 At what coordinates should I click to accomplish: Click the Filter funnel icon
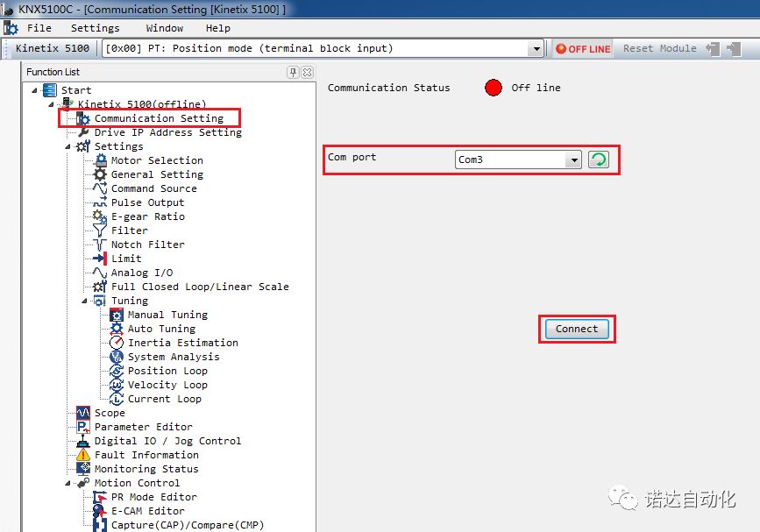pyautogui.click(x=100, y=231)
